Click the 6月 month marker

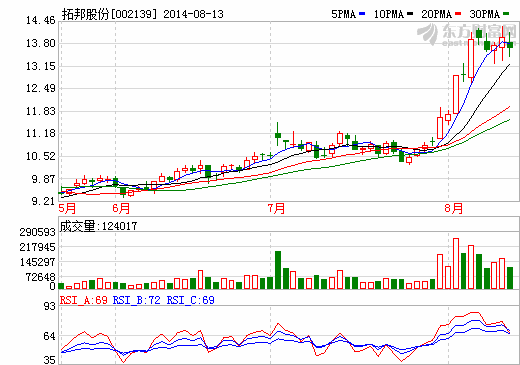tap(121, 209)
